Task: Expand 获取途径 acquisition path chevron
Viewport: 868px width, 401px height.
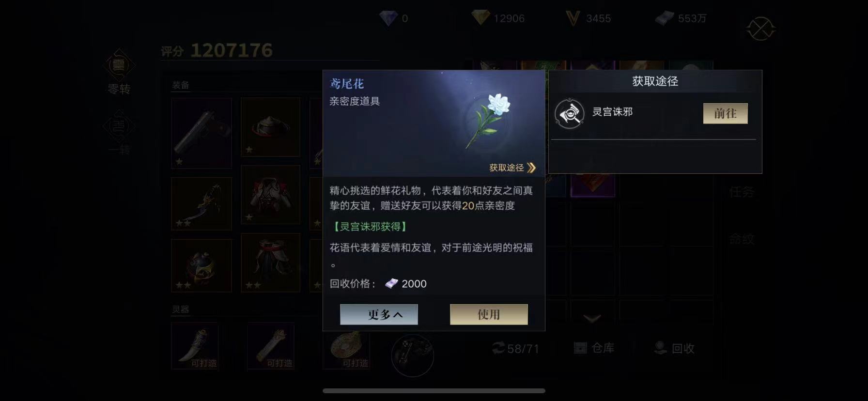Action: (531, 168)
